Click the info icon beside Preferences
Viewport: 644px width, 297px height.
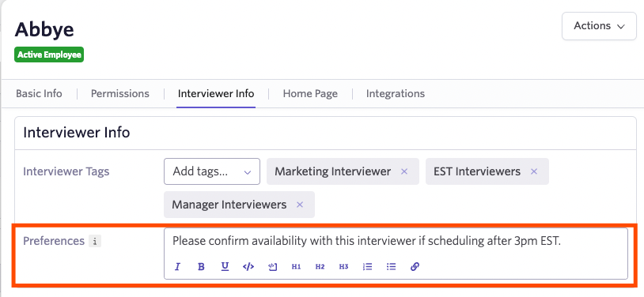tap(95, 241)
